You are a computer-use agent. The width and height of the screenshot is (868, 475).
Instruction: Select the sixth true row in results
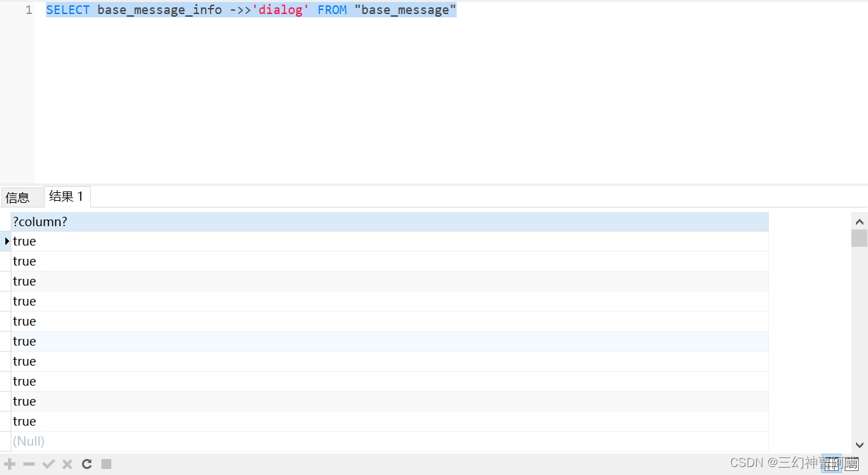point(24,341)
